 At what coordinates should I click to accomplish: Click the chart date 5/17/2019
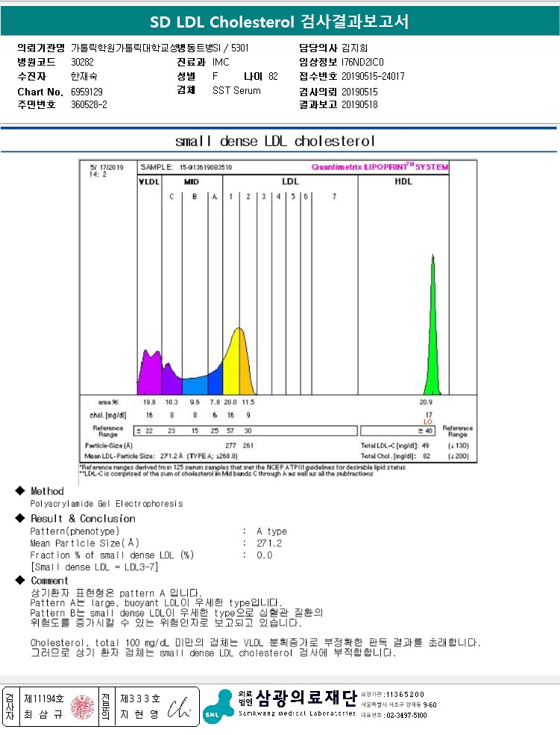[x=107, y=167]
